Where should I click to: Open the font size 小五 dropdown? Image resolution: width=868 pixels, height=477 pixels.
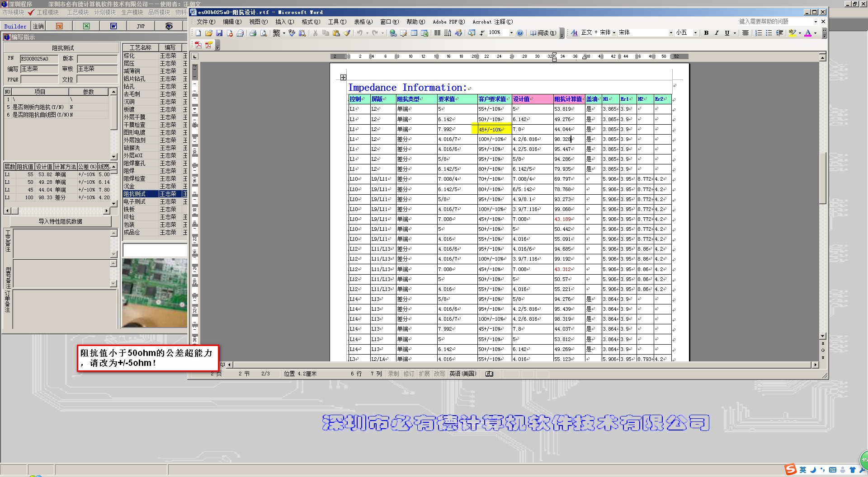pyautogui.click(x=695, y=33)
